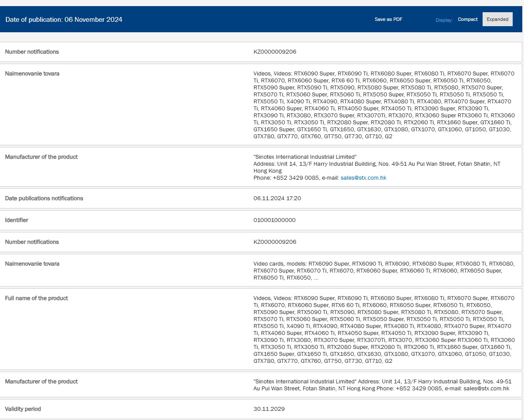Viewport: 524px width, 420px height.
Task: Click the identifier value "010001000000"
Action: pyautogui.click(x=274, y=220)
